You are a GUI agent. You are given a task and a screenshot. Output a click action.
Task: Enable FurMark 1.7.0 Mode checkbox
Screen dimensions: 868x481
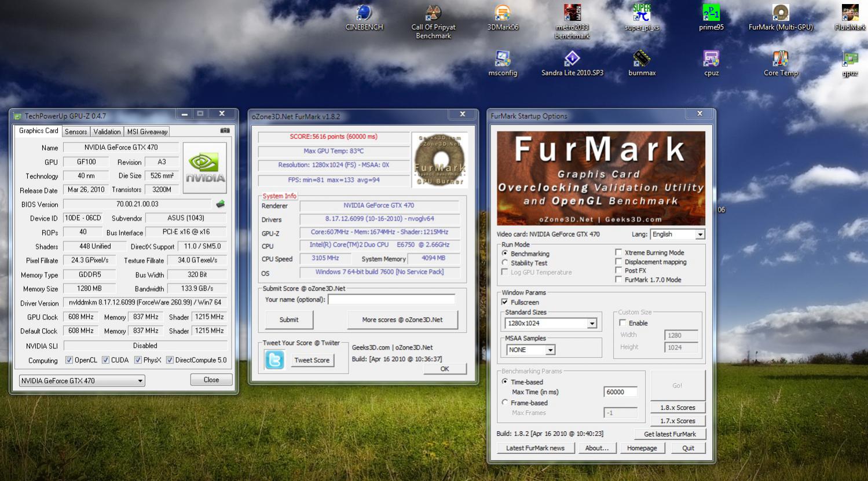click(618, 280)
